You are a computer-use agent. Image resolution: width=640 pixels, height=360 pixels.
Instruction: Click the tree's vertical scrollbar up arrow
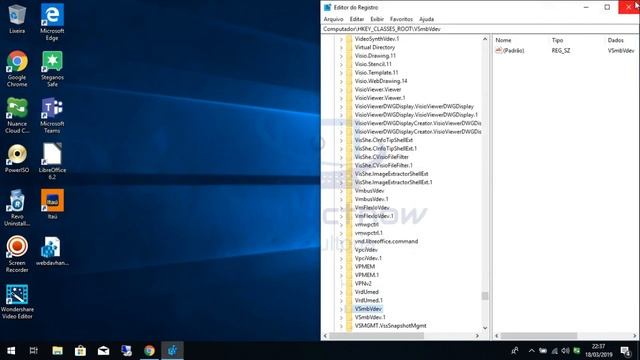[x=485, y=39]
